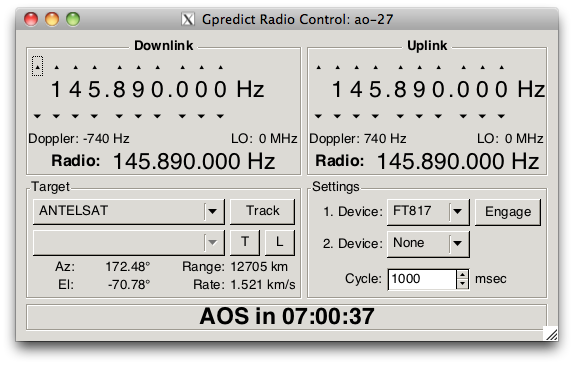Increase the Uplink 10 Hz digit
The width and height of the screenshot is (574, 365).
tap(483, 67)
